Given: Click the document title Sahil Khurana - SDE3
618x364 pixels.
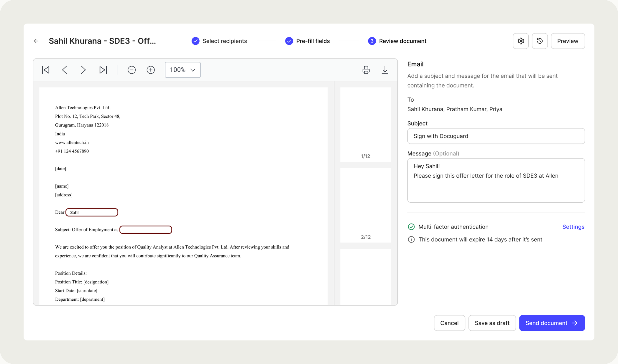Looking at the screenshot, I should pos(102,41).
